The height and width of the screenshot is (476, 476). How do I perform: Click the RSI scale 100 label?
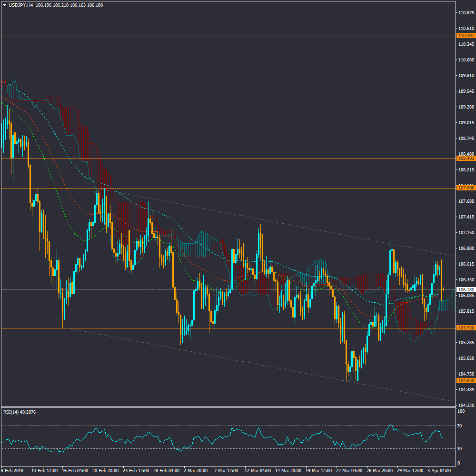click(461, 411)
